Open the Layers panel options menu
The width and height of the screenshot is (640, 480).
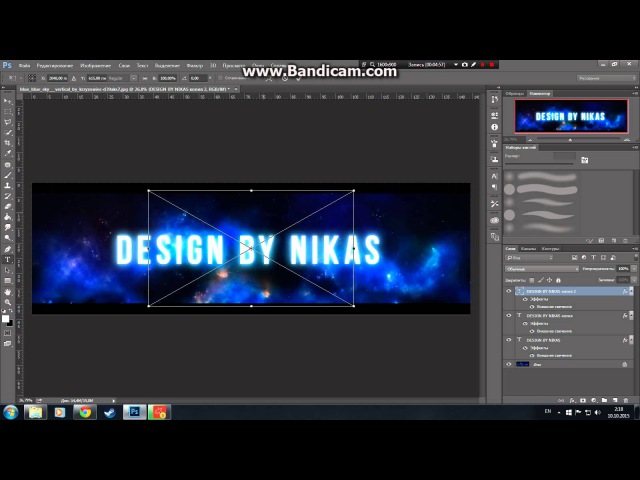[635, 248]
